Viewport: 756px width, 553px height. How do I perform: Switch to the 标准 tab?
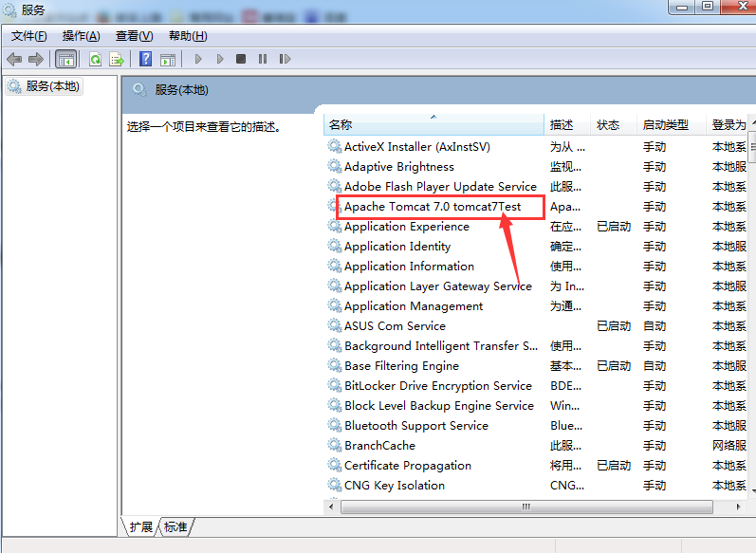[x=175, y=526]
